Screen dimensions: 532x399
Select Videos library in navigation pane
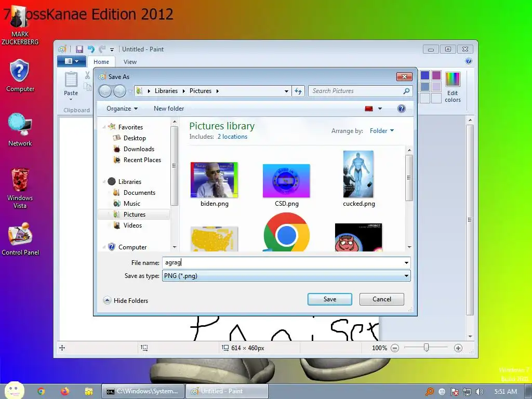pyautogui.click(x=132, y=225)
